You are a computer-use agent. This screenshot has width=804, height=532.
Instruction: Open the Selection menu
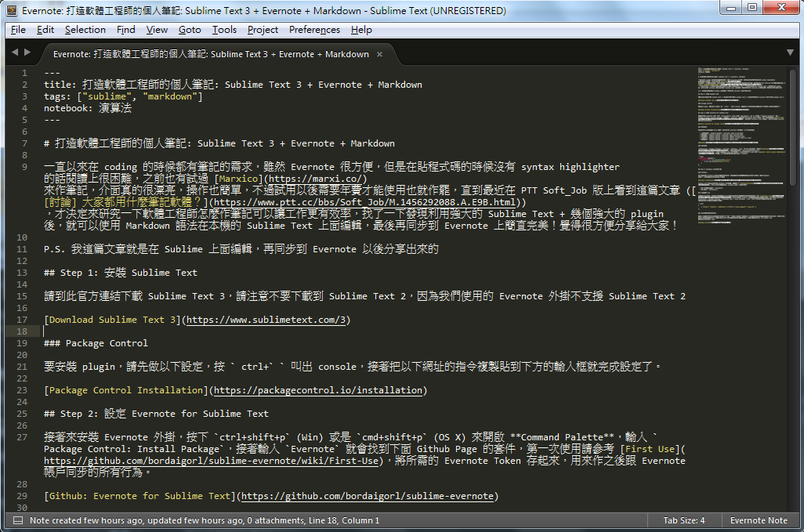point(85,30)
